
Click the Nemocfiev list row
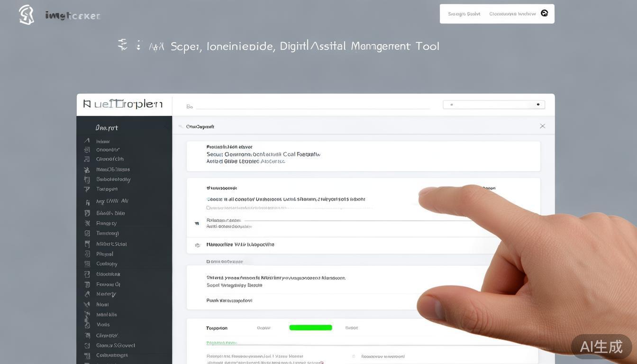[x=240, y=245]
